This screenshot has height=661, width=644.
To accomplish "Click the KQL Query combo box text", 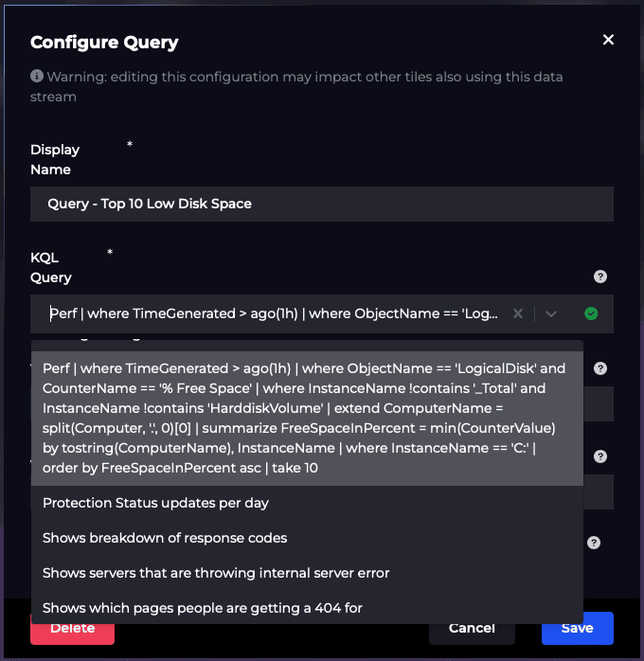I will (273, 313).
